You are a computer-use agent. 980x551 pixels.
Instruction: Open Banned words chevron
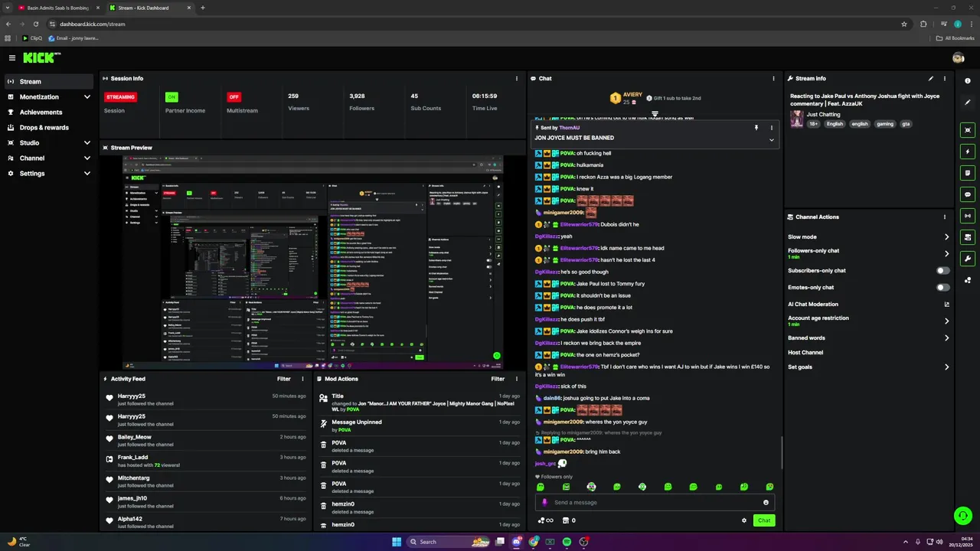click(946, 338)
